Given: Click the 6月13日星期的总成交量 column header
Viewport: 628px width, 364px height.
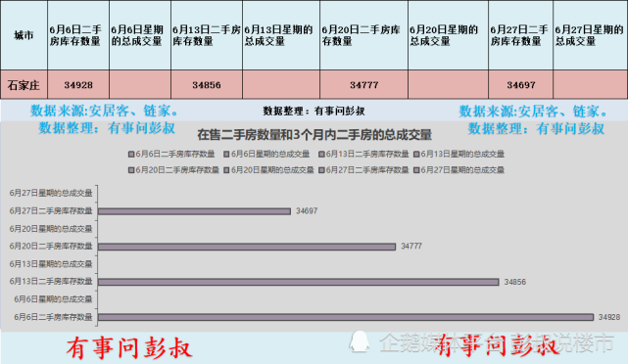Looking at the screenshot, I should (281, 35).
